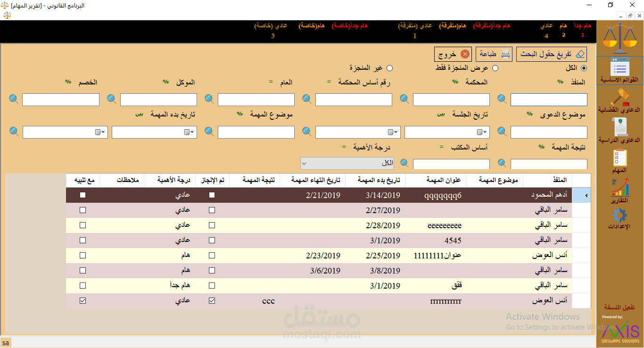Image resolution: width=644 pixels, height=348 pixels.
Task: Toggle مع تنبيه checkbox in ققق row
Action: click(x=83, y=285)
